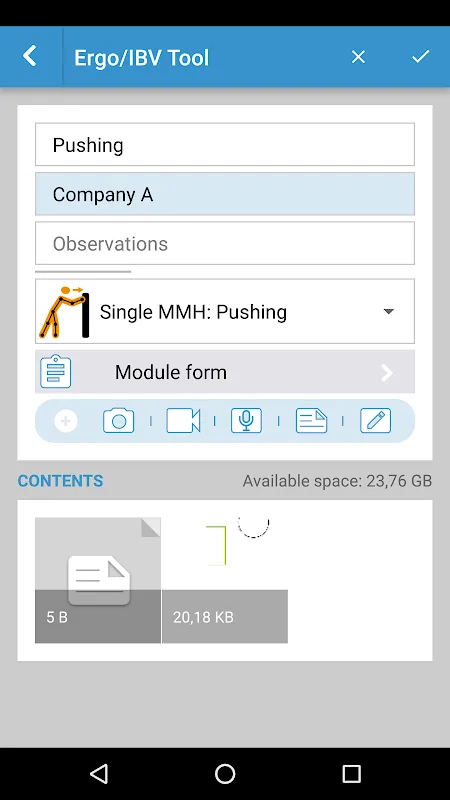Click the dropdown arrow beside Pushing module
Viewport: 450px width, 800px height.
[389, 312]
